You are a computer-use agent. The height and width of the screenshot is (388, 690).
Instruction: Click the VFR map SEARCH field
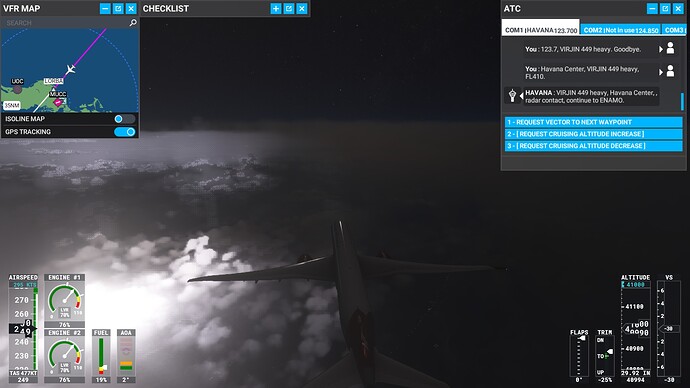pos(66,22)
